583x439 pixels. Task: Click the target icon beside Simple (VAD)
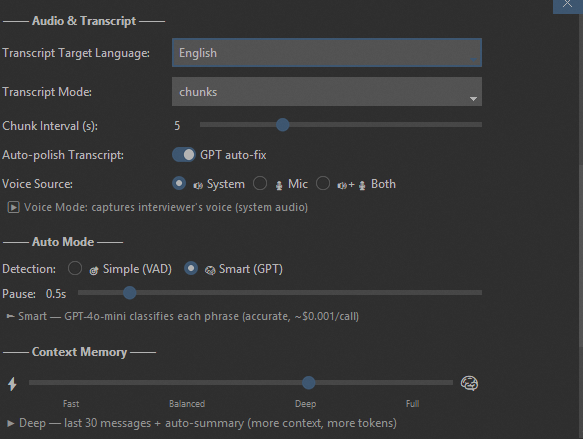pos(94,271)
